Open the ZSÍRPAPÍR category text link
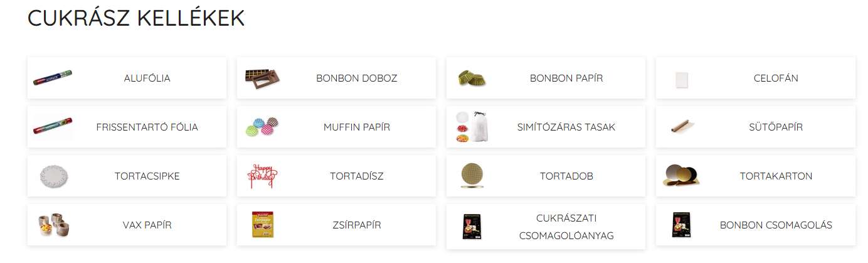 pyautogui.click(x=356, y=225)
